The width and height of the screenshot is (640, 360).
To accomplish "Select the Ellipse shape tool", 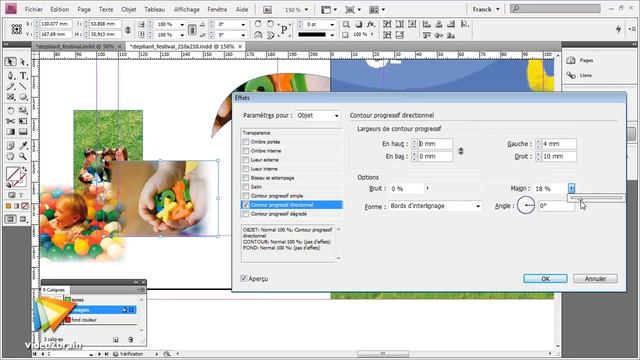I will [x=23, y=97].
